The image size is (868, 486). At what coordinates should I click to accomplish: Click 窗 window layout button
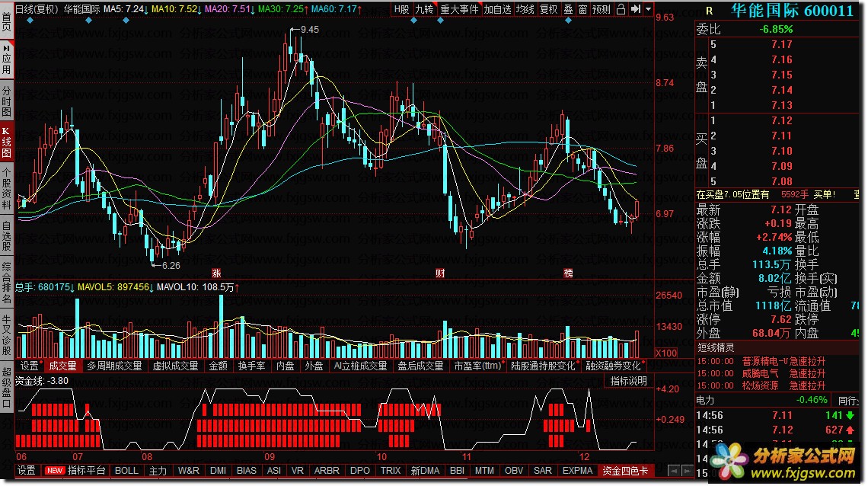click(582, 9)
